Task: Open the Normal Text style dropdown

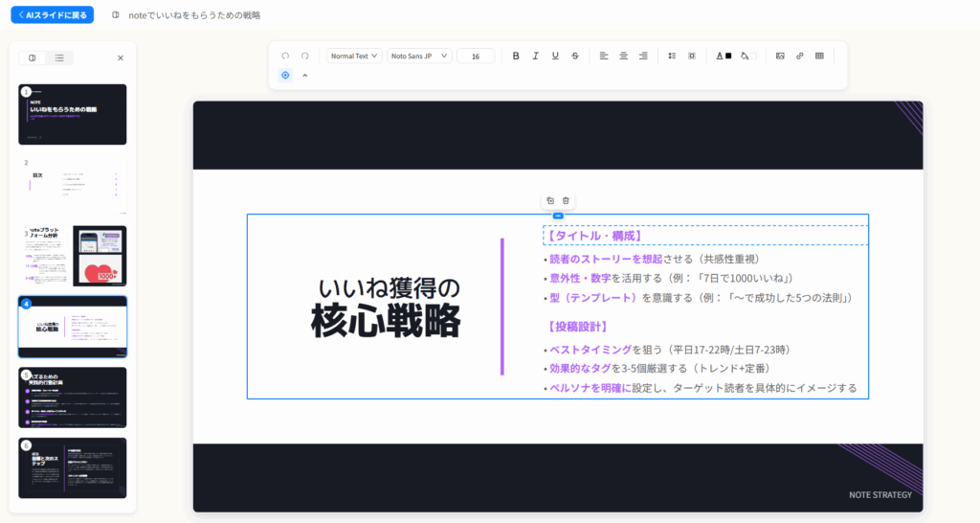Action: [354, 56]
